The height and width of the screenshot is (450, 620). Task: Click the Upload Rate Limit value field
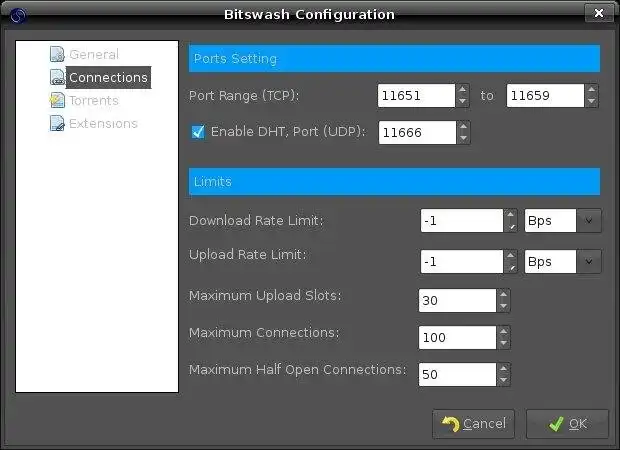(462, 261)
